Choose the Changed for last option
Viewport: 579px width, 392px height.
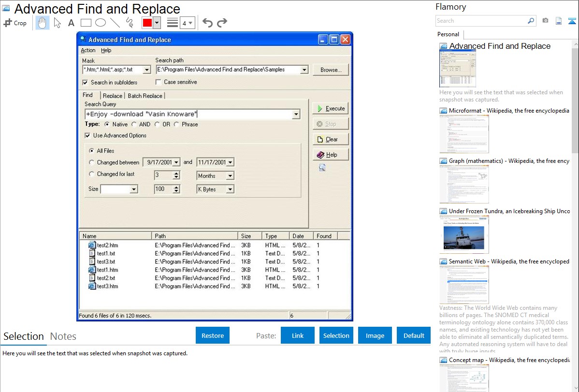pyautogui.click(x=91, y=174)
